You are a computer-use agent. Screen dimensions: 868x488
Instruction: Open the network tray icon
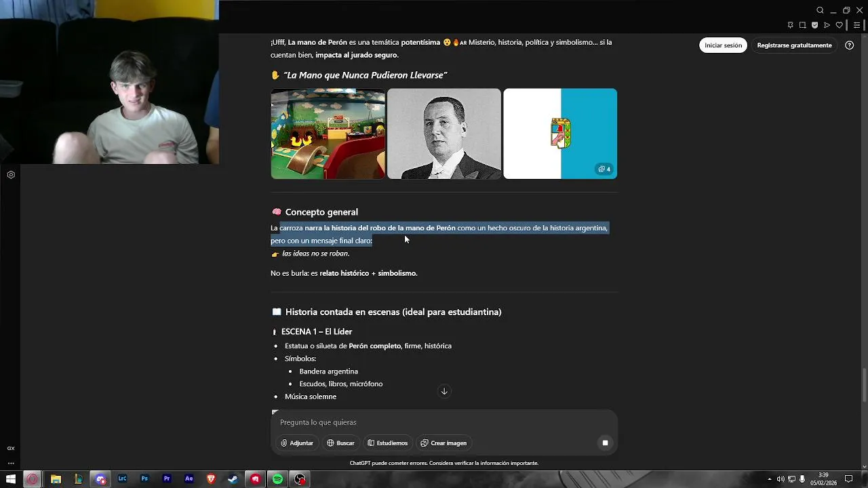tap(791, 479)
